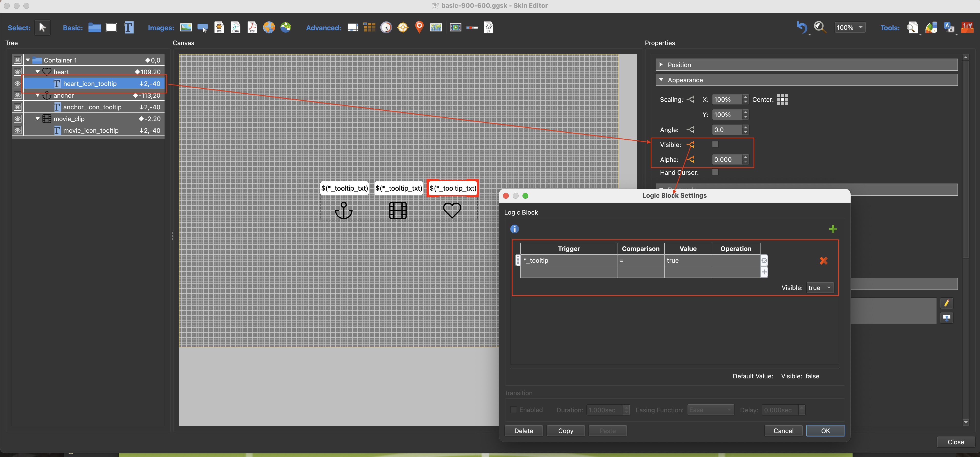The image size is (980, 457).
Task: Add new logic block with green plus
Action: [x=833, y=229]
